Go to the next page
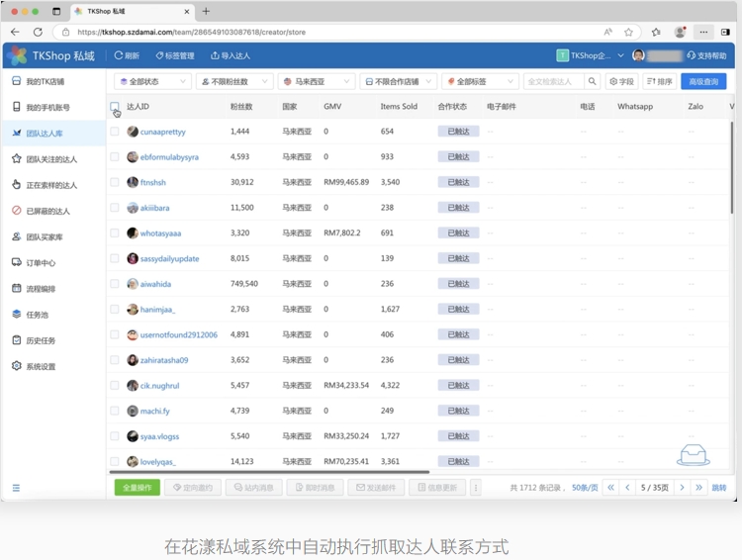Screen dimensions: 742x560 [x=682, y=487]
